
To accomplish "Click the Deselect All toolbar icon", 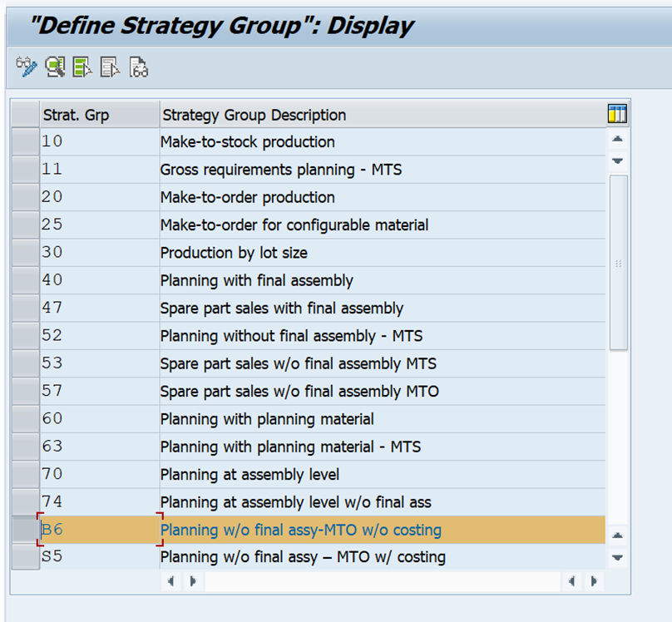I will tap(110, 67).
